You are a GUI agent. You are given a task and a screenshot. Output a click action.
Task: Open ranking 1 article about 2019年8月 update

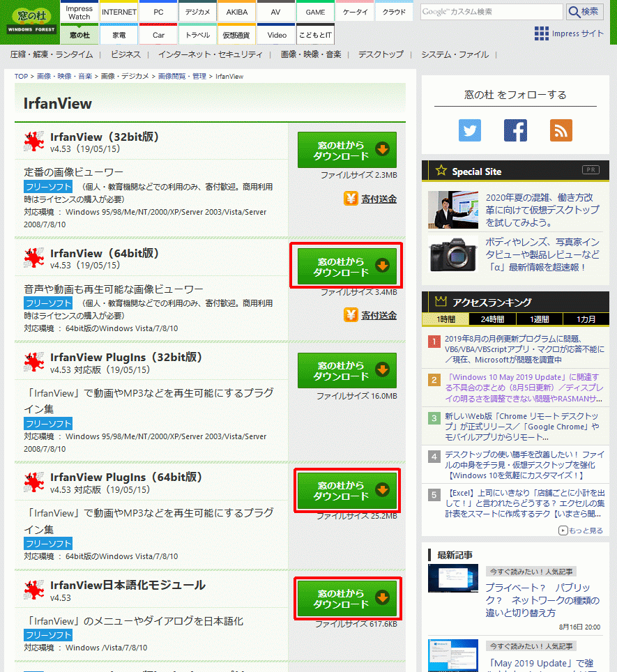tap(524, 349)
